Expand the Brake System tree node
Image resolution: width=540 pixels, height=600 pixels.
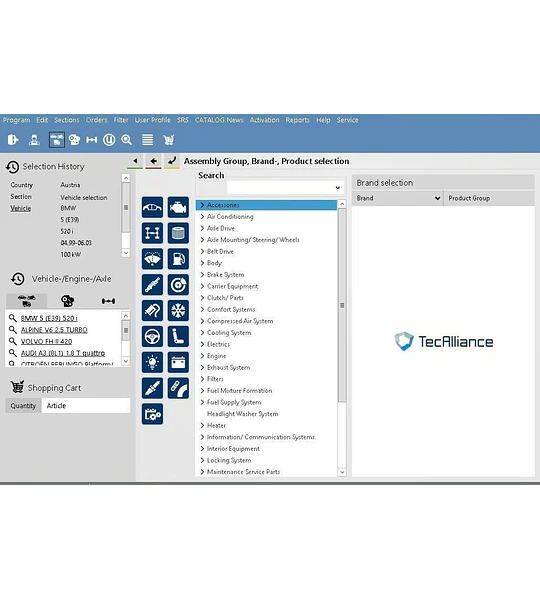(202, 275)
